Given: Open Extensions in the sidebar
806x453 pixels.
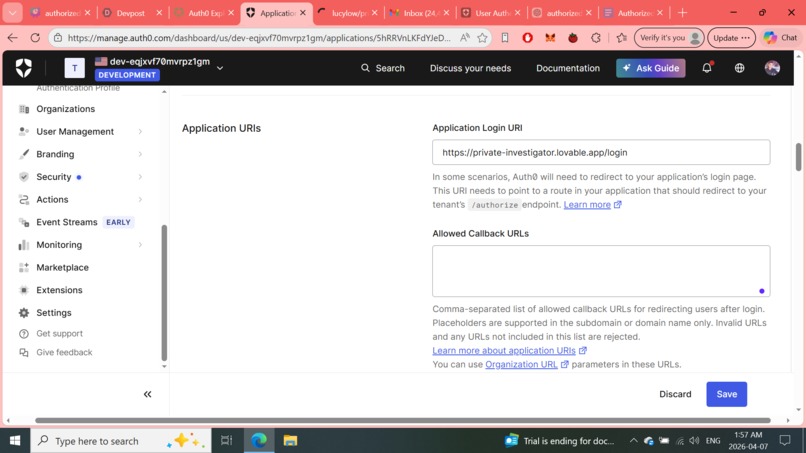Looking at the screenshot, I should click(59, 290).
